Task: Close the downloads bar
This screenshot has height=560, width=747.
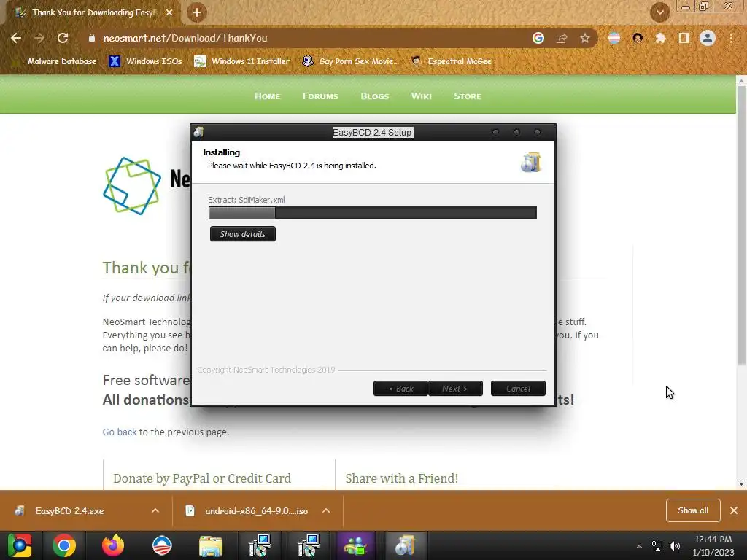Action: point(734,510)
